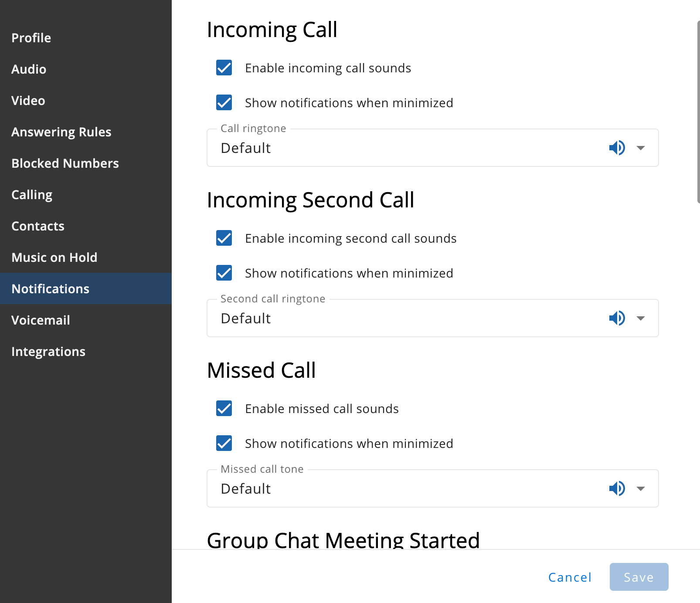Image resolution: width=700 pixels, height=603 pixels.
Task: Click the vertical scrollbar thumb
Action: coord(698,112)
